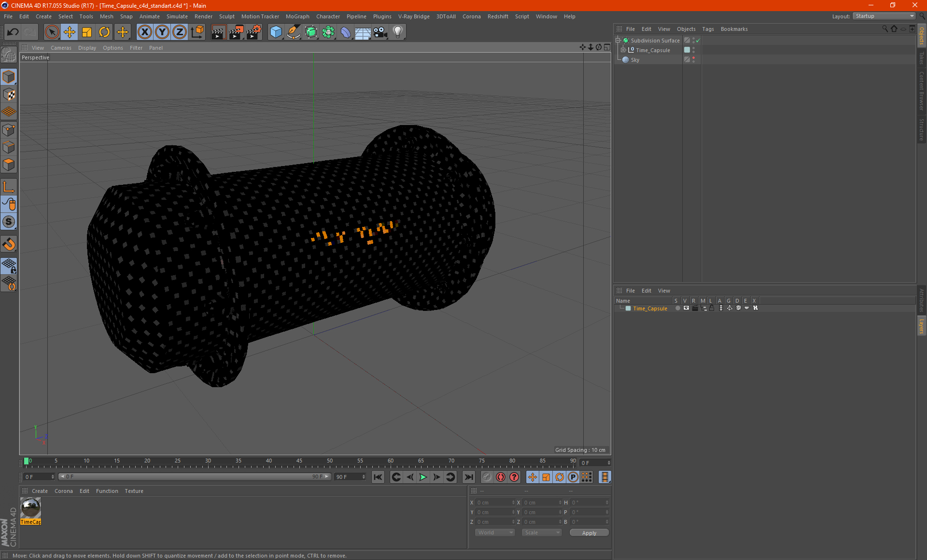Toggle X-axis lock
Screen dimensions: 927x560
144,32
